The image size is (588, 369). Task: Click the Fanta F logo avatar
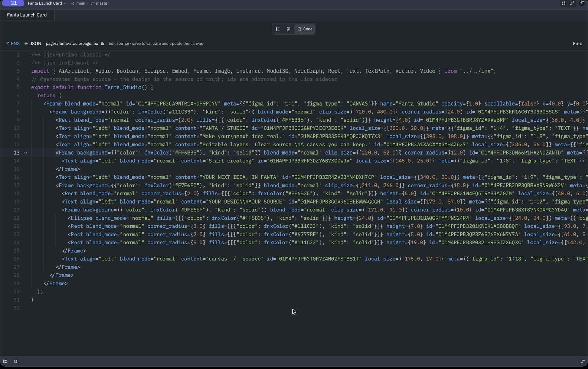point(582,3)
